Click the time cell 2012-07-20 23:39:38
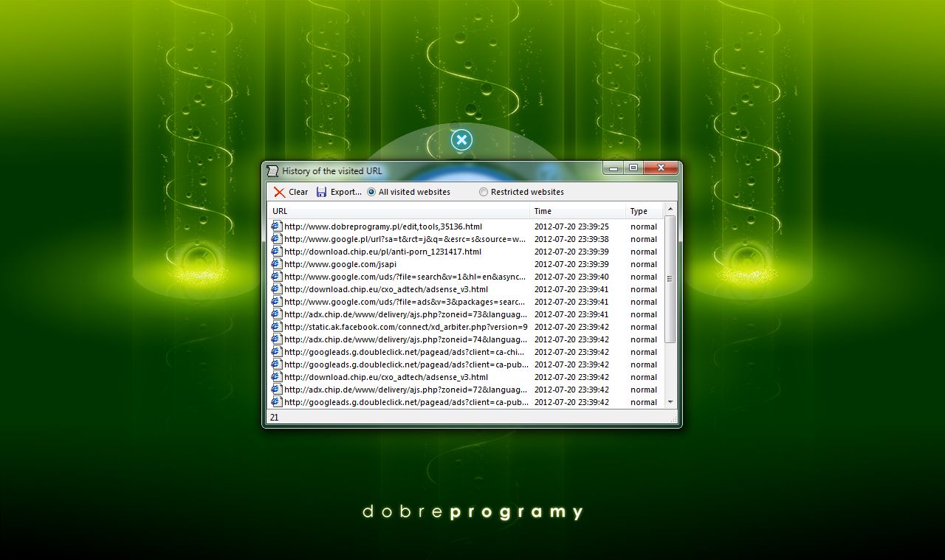 (571, 239)
